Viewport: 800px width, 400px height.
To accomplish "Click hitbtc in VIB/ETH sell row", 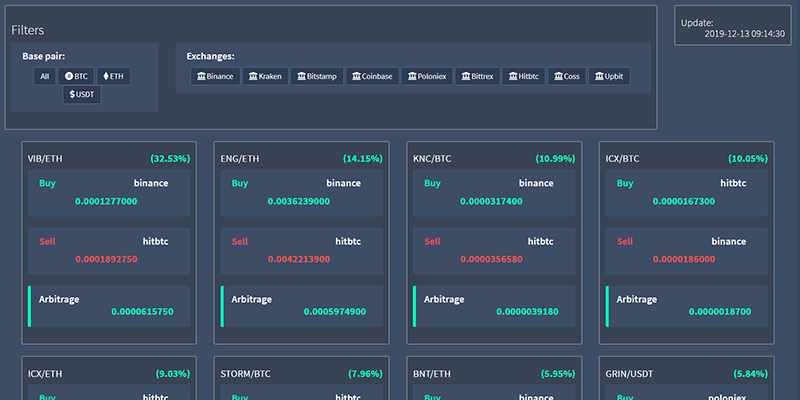I will point(155,241).
